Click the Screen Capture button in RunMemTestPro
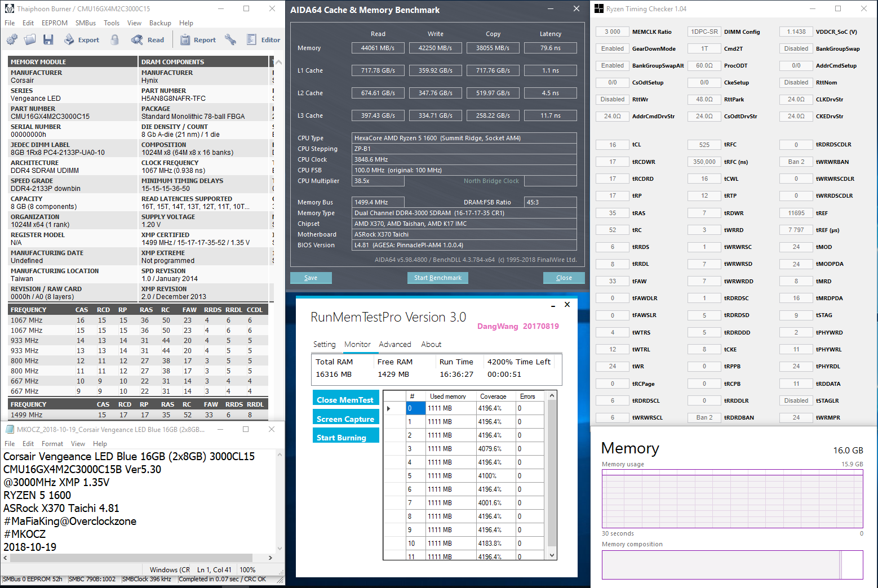The image size is (878, 588). coord(345,417)
